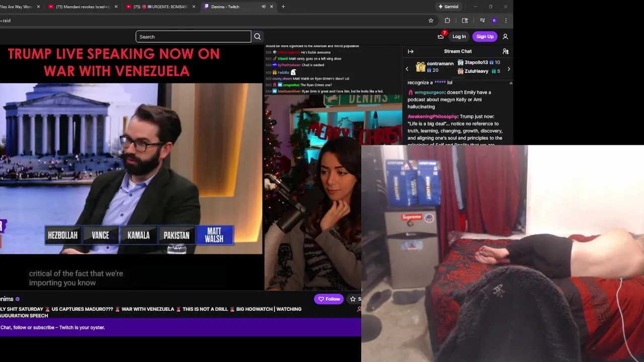Click the Log In button
644x362 pixels.
(459, 37)
